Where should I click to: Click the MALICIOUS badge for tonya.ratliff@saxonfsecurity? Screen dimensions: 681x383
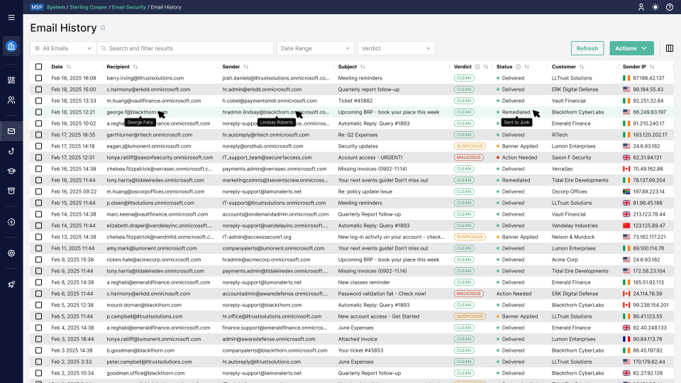pyautogui.click(x=469, y=157)
